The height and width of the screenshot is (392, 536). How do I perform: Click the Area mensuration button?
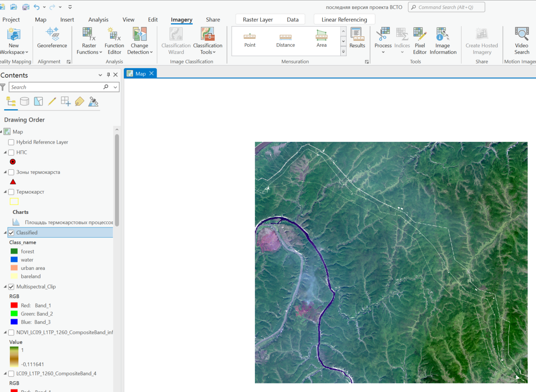[x=321, y=38]
